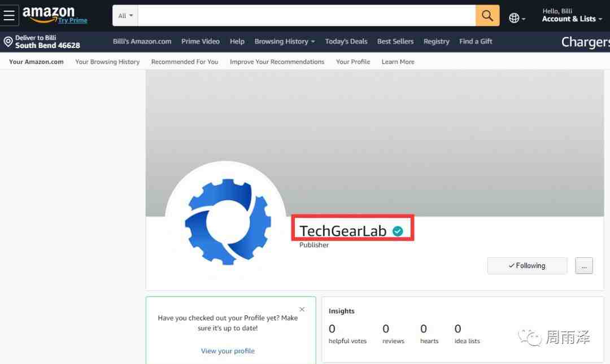Click the delivery location pin icon

tap(8, 42)
